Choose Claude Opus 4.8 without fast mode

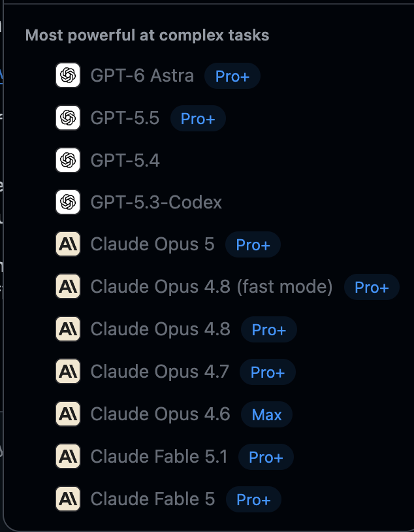(x=161, y=329)
